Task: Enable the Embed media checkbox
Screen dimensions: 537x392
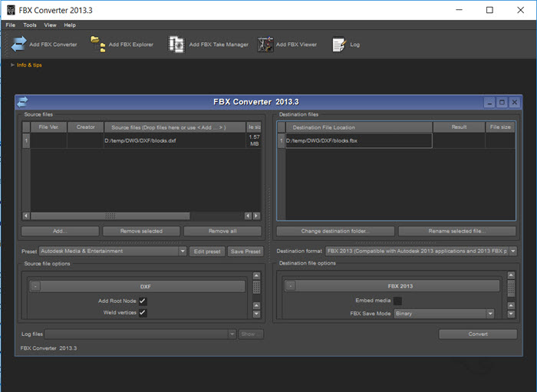Action: (x=397, y=301)
